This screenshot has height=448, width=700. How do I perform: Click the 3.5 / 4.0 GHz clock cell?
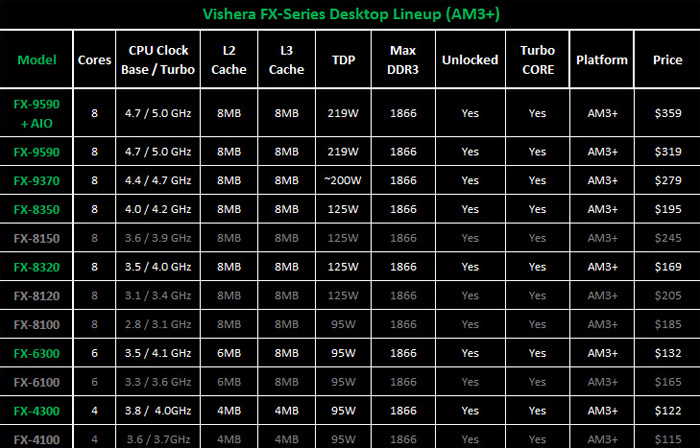tap(158, 266)
